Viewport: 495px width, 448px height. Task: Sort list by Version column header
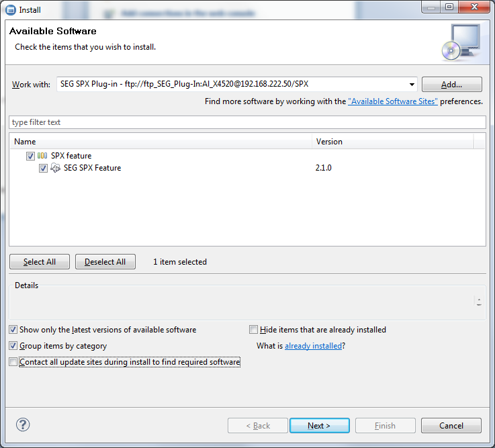(x=393, y=142)
